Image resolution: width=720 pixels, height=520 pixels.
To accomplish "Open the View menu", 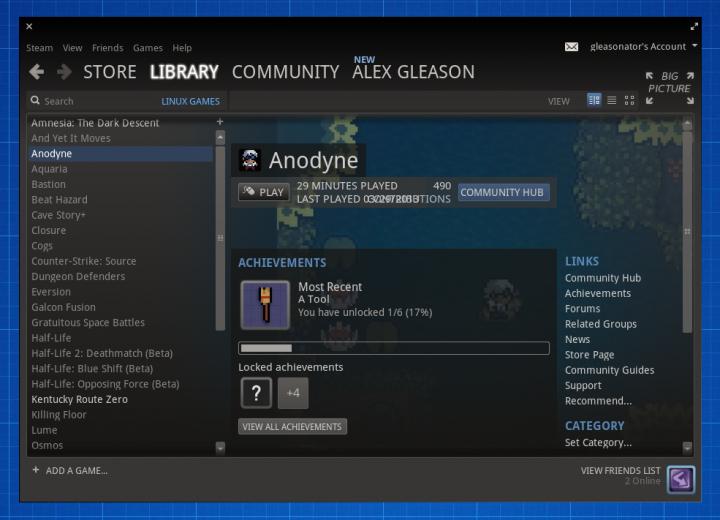I will pyautogui.click(x=73, y=48).
